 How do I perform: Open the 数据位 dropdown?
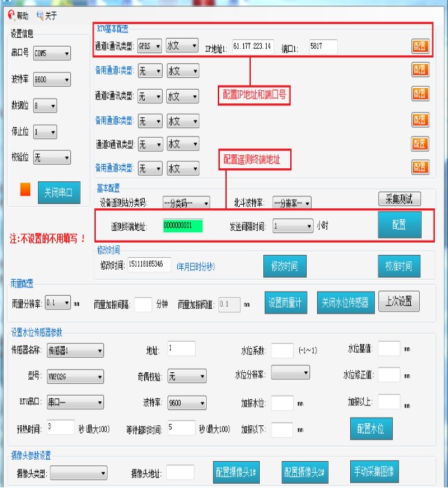click(x=45, y=106)
